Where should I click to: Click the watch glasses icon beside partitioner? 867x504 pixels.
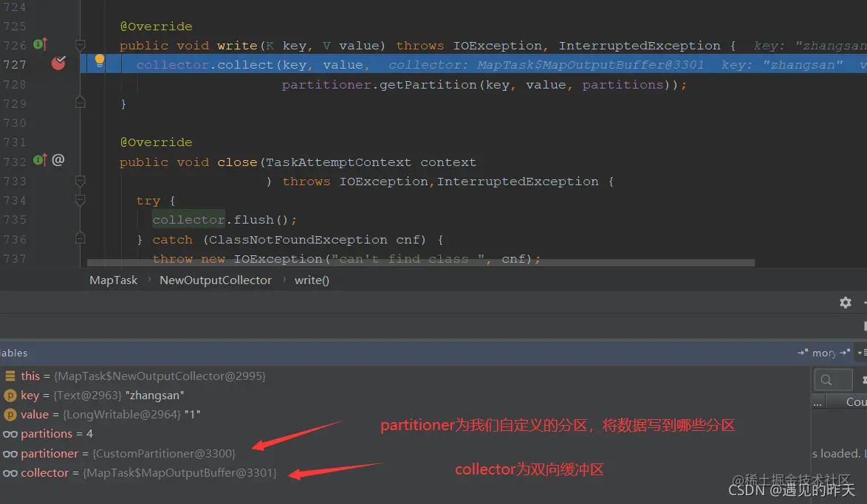tap(10, 455)
